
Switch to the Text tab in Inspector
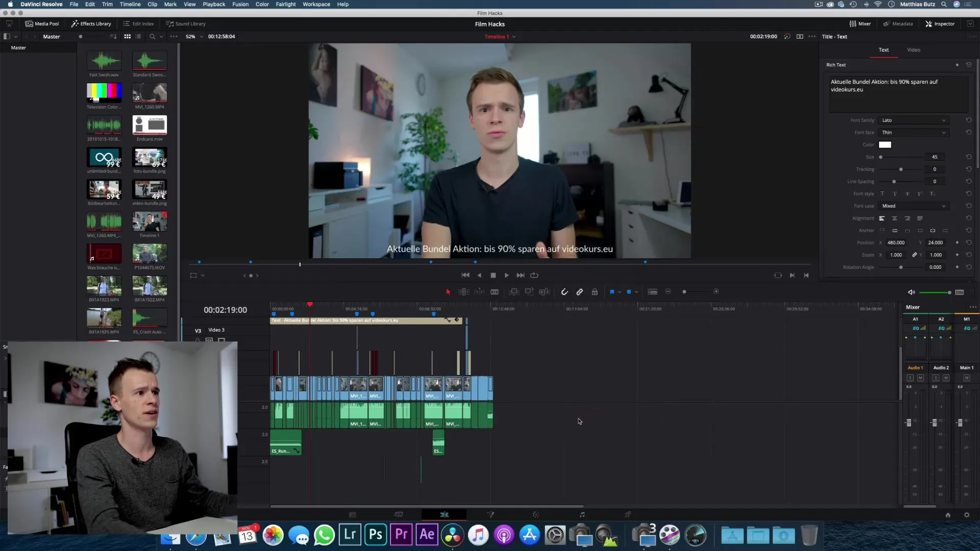click(x=884, y=50)
